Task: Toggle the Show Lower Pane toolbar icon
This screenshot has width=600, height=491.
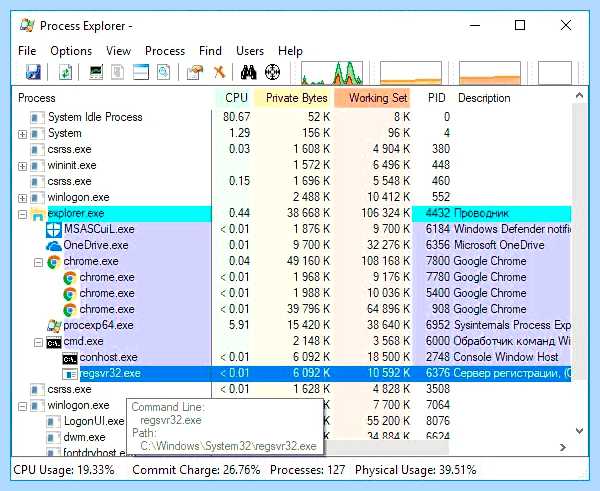Action: tap(140, 72)
